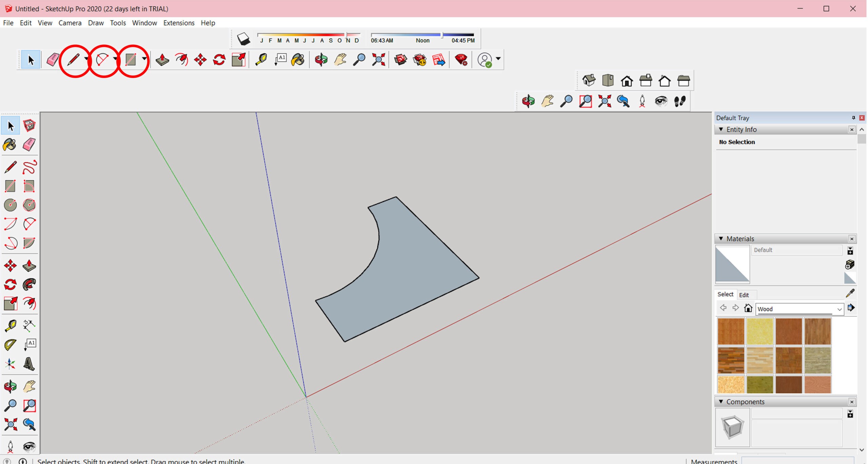
Task: Select the Push/Pull tool in top toolbar
Action: (162, 60)
